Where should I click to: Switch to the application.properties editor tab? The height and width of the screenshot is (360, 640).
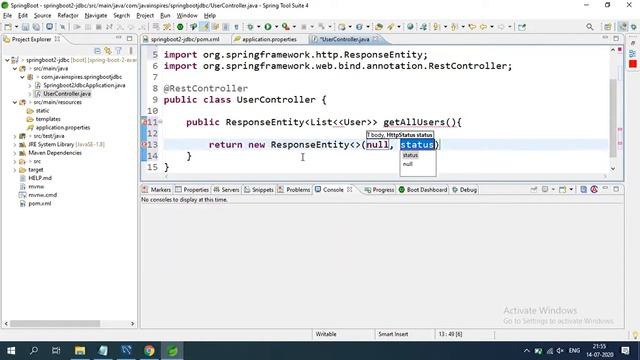tap(269, 39)
